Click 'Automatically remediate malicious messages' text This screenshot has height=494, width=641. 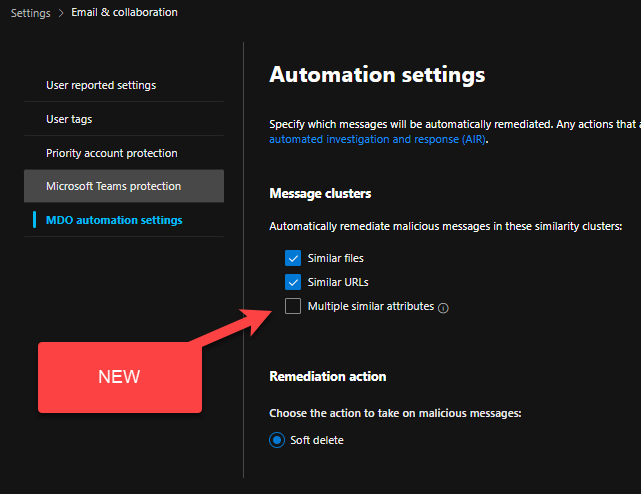click(446, 227)
